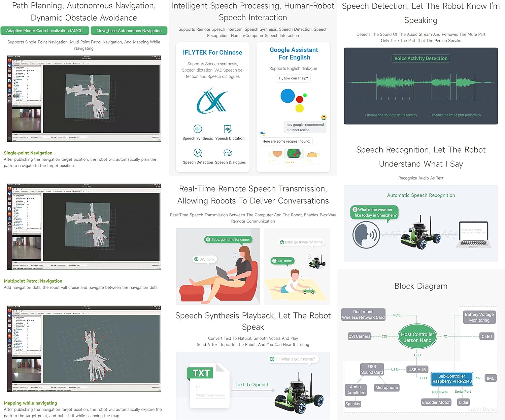
Task: Click 'Move_base Autonomous Navigation' green button
Action: [x=129, y=31]
